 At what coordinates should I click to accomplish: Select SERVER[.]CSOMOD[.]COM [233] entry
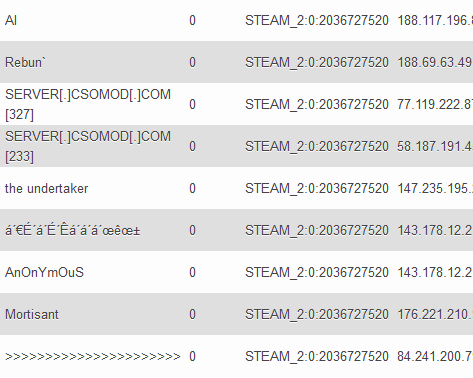pyautogui.click(x=88, y=146)
